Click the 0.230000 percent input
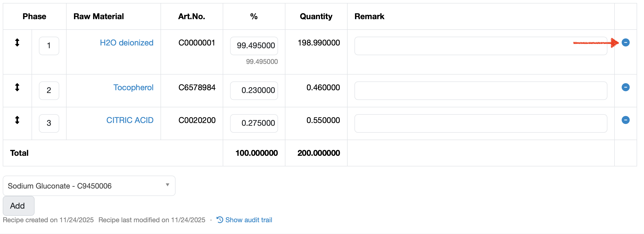The width and height of the screenshot is (644, 234). tap(254, 90)
